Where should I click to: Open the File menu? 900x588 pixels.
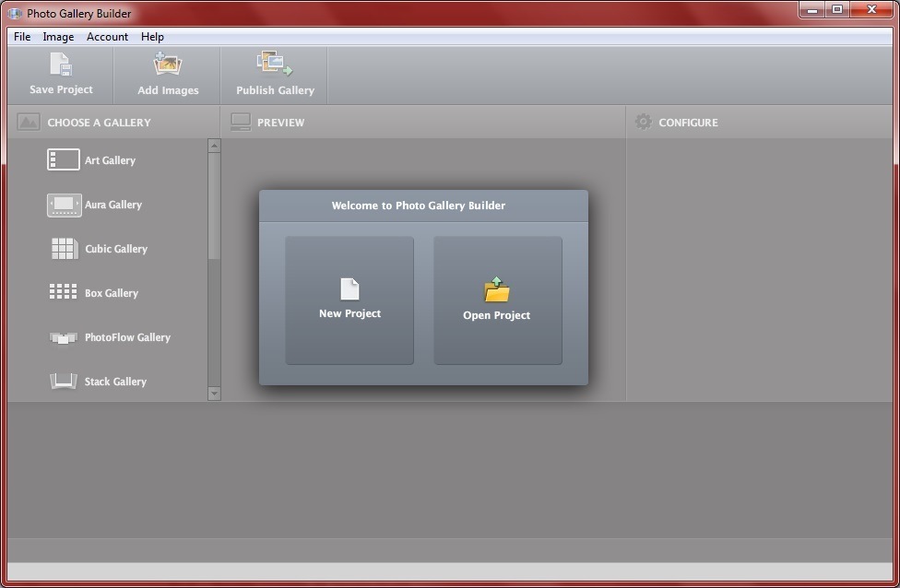pos(21,36)
